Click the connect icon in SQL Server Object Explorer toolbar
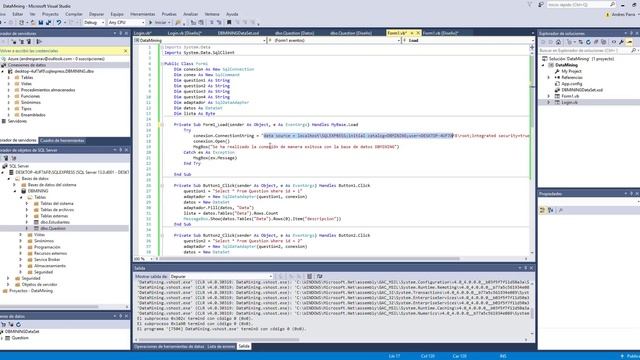The image size is (640, 360). (6, 158)
